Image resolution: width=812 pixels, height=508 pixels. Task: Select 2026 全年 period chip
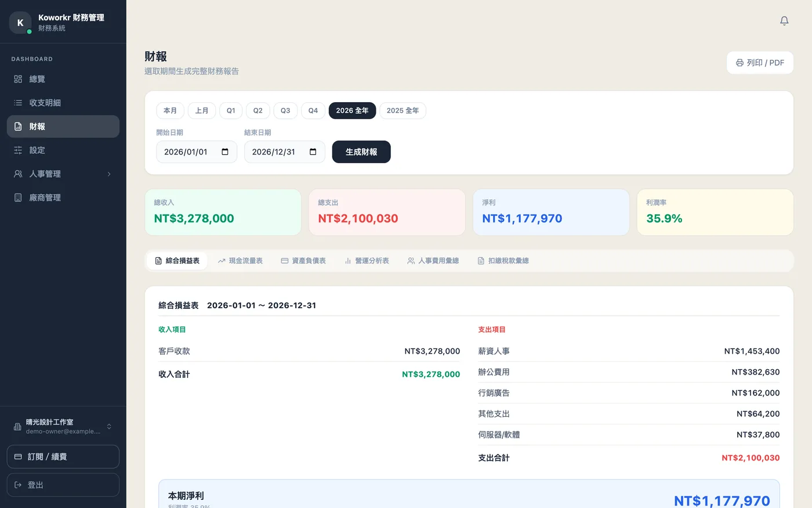[352, 110]
